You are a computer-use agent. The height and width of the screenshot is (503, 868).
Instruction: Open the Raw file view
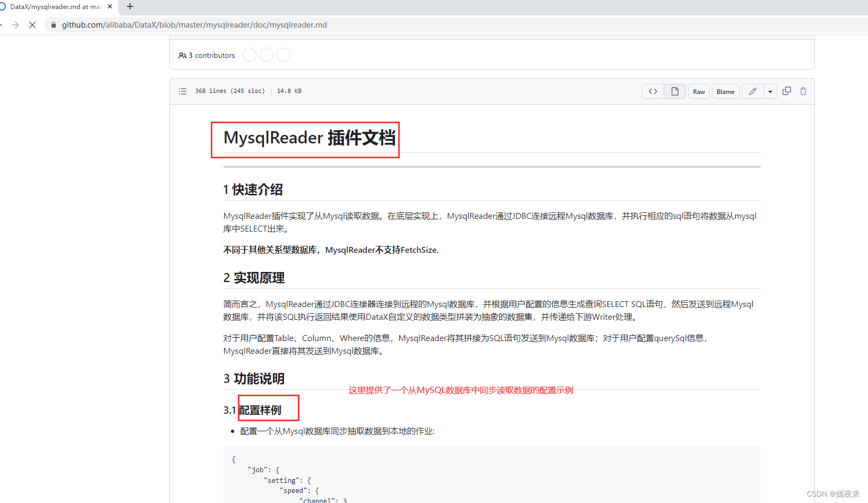pos(699,91)
